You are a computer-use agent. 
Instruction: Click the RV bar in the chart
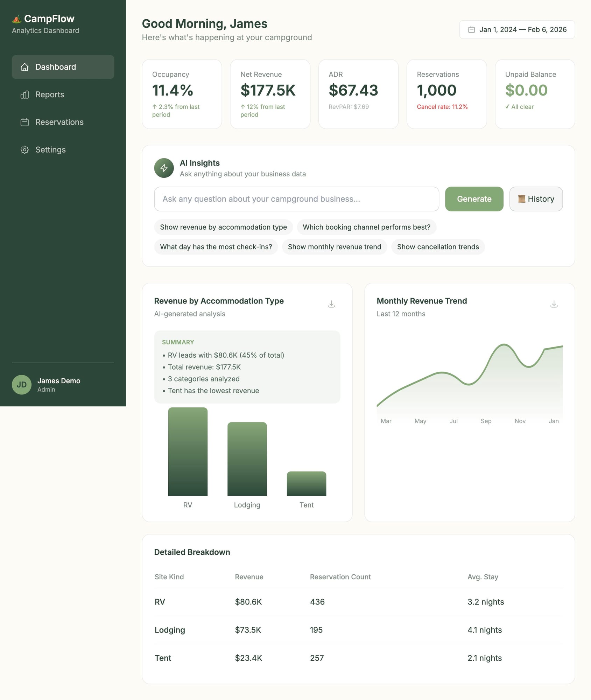pos(188,451)
